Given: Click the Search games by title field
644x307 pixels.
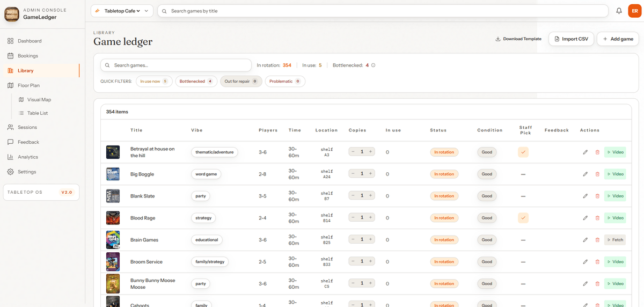Looking at the screenshot, I should click(383, 11).
